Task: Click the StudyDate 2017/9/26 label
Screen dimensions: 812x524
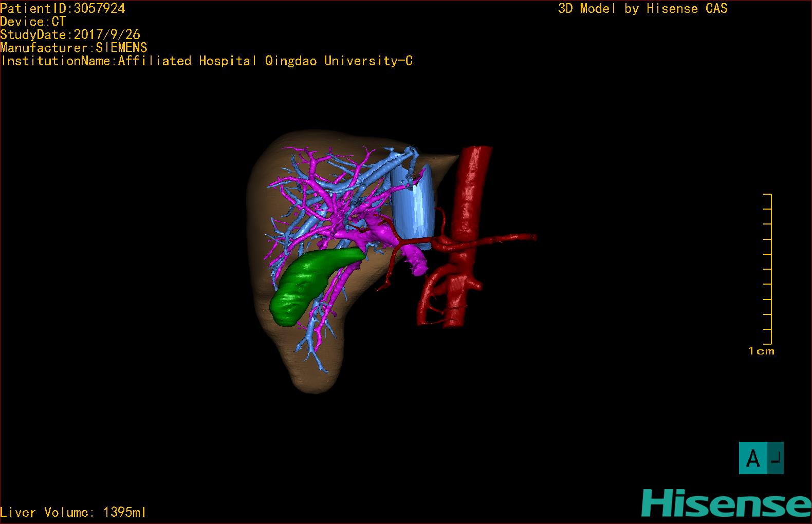Action: coord(70,34)
